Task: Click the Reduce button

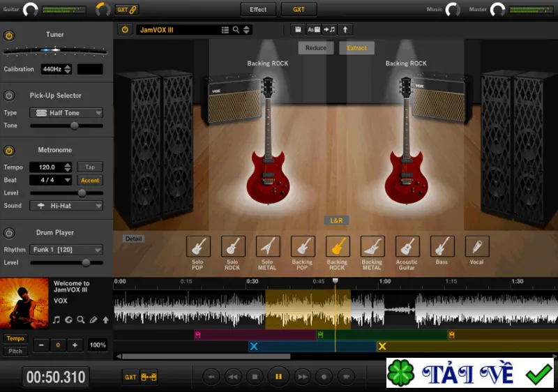Action: (x=316, y=48)
